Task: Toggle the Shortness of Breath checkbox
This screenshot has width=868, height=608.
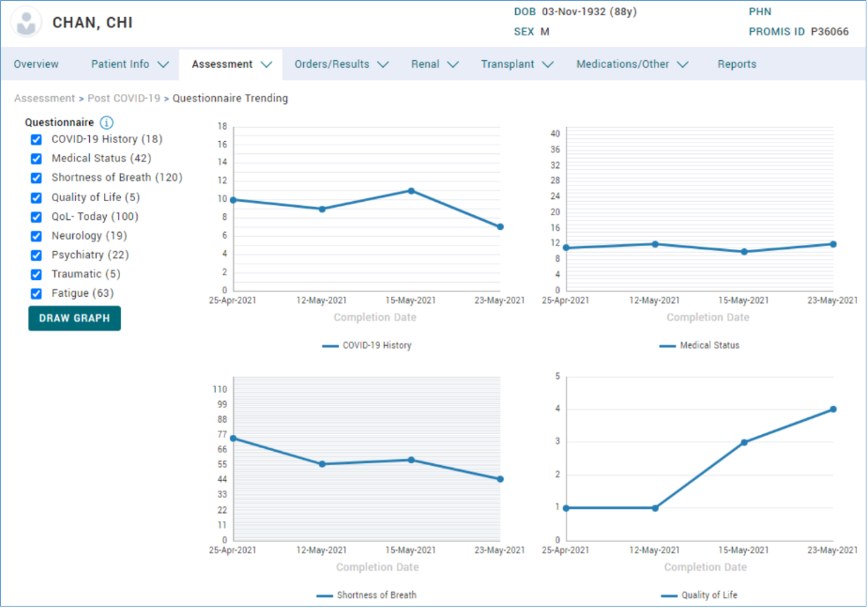Action: tap(36, 178)
